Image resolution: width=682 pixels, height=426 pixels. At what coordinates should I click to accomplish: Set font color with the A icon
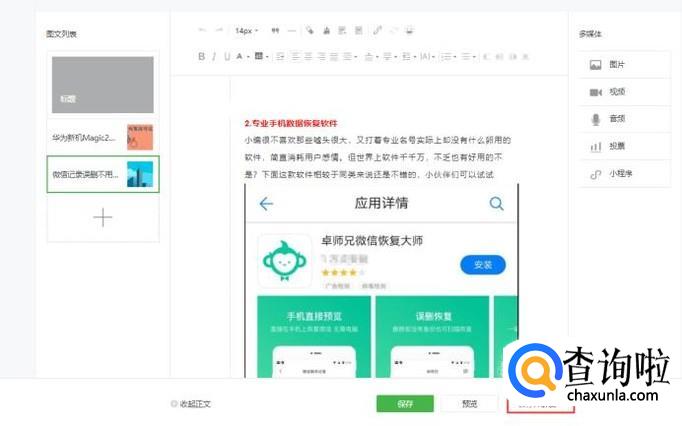pos(239,57)
